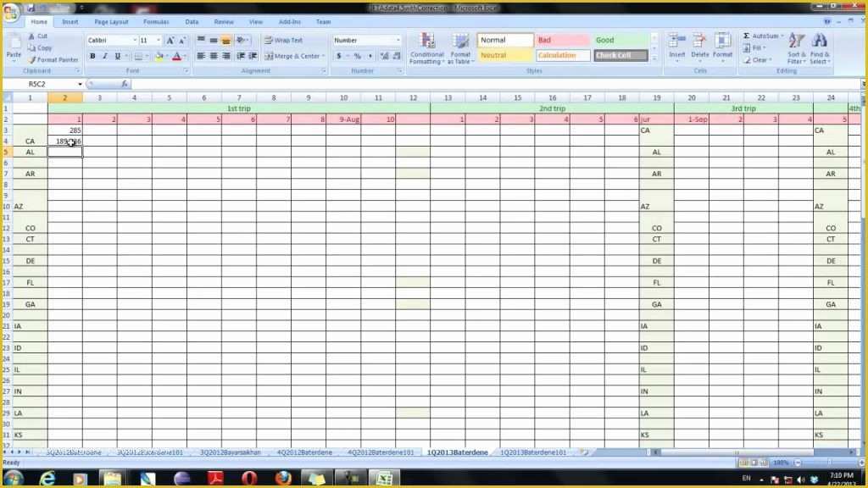Open Find & Select menu
The width and height of the screenshot is (868, 488).
pyautogui.click(x=820, y=48)
